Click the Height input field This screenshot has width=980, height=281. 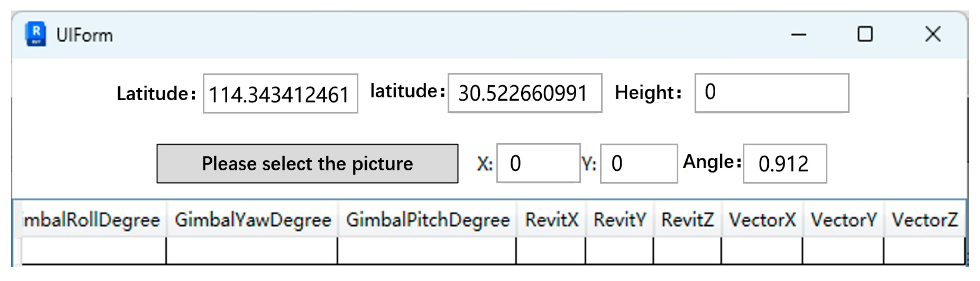772,93
